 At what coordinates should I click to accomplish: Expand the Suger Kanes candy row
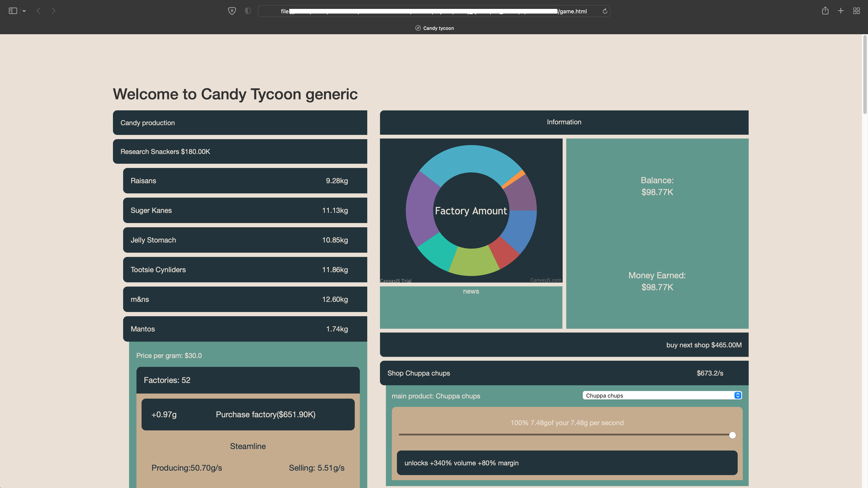245,210
